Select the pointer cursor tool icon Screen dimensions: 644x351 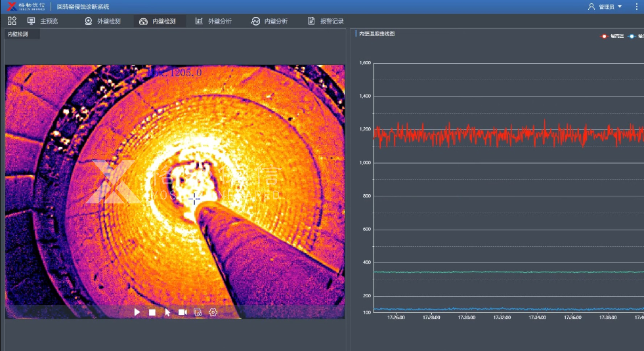coord(167,312)
